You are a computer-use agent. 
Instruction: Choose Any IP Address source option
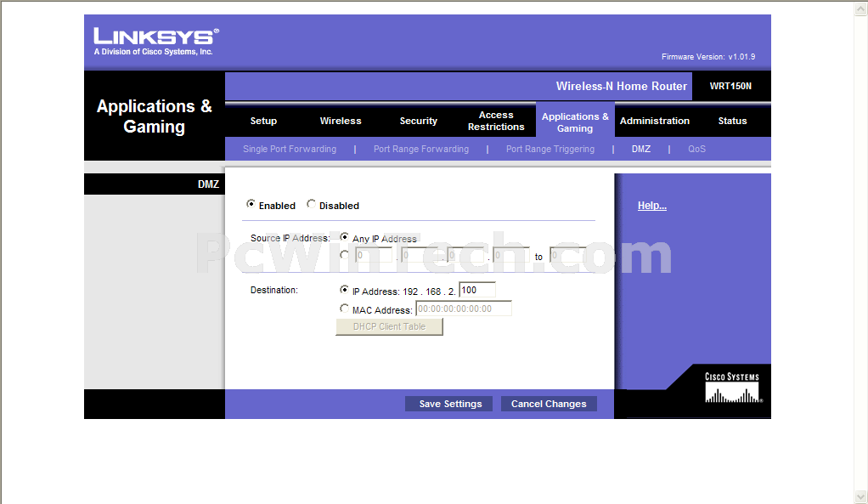pos(344,237)
